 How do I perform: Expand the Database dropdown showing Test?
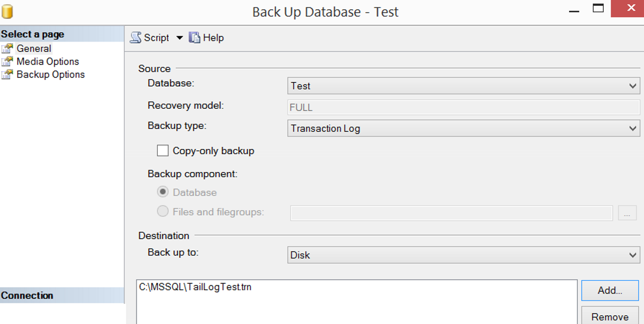463,86
